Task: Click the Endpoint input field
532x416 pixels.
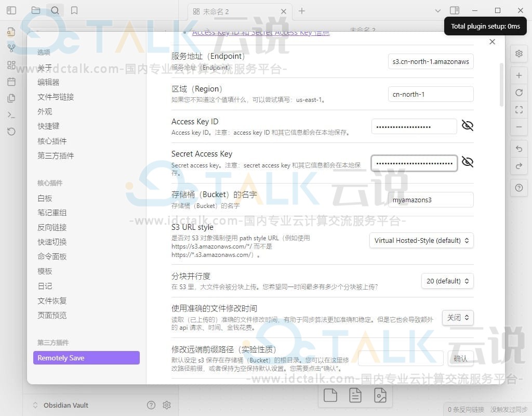Action: 431,61
